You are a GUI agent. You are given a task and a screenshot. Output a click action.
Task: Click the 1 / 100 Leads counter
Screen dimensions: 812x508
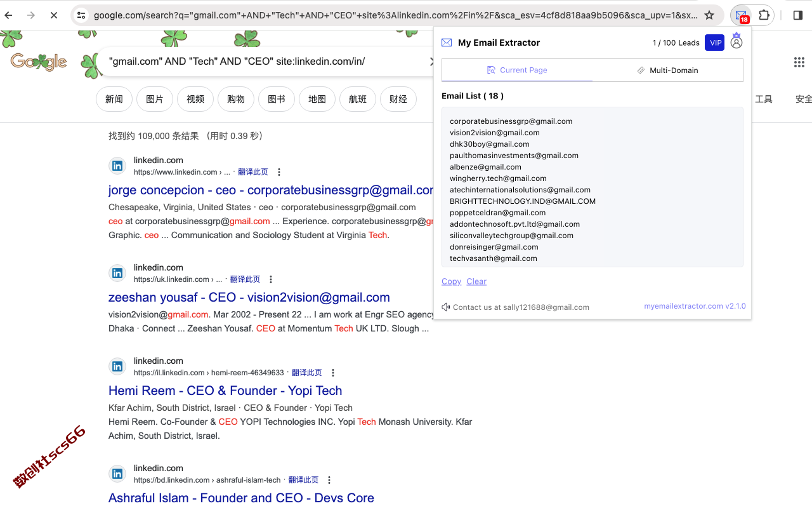pos(676,43)
